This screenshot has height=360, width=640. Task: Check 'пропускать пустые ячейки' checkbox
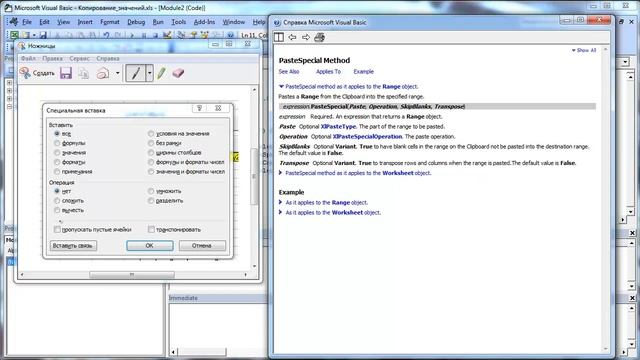pos(57,229)
